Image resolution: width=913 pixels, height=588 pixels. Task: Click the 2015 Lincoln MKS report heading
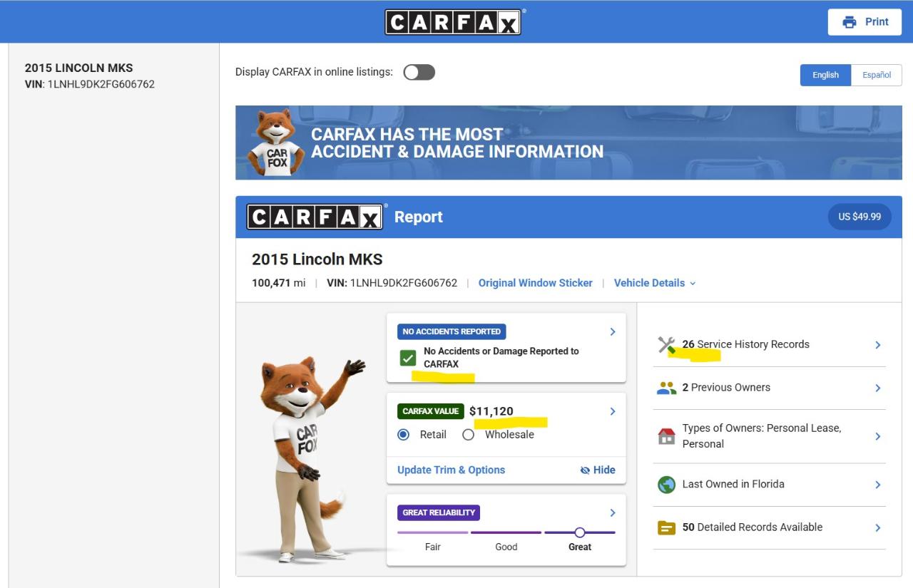317,259
